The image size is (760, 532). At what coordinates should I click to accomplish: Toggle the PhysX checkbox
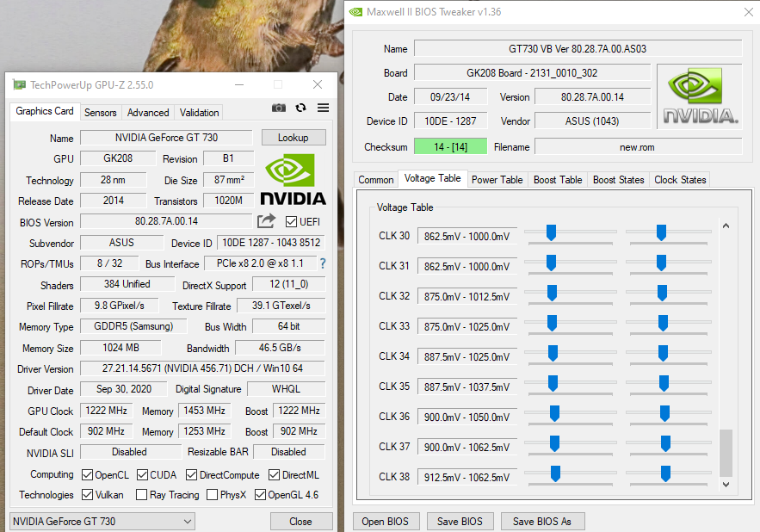(x=212, y=495)
